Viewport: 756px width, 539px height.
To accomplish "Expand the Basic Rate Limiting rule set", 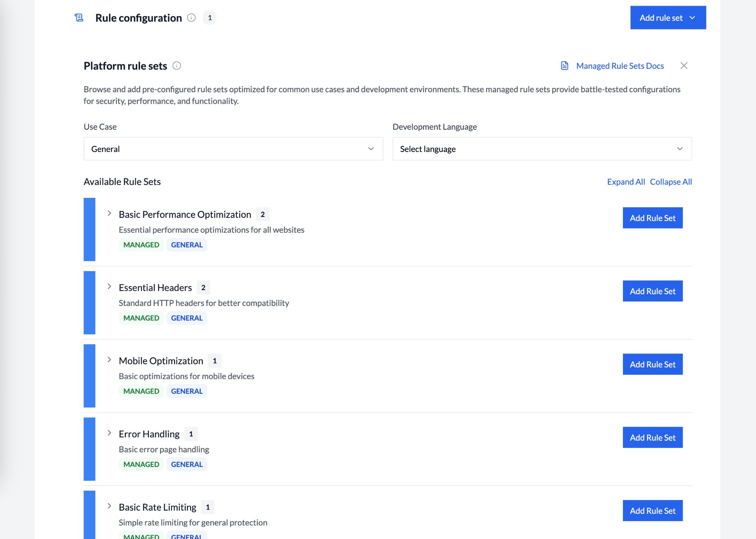I will [109, 506].
